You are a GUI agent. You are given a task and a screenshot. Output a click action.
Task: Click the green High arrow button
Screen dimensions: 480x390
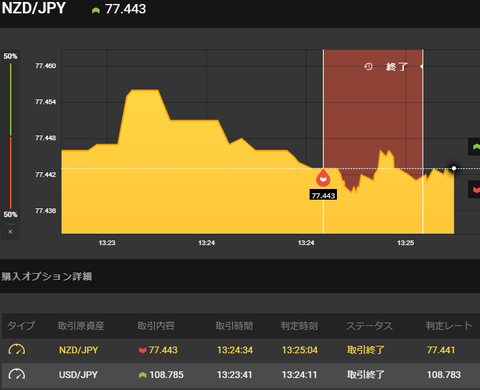point(474,147)
